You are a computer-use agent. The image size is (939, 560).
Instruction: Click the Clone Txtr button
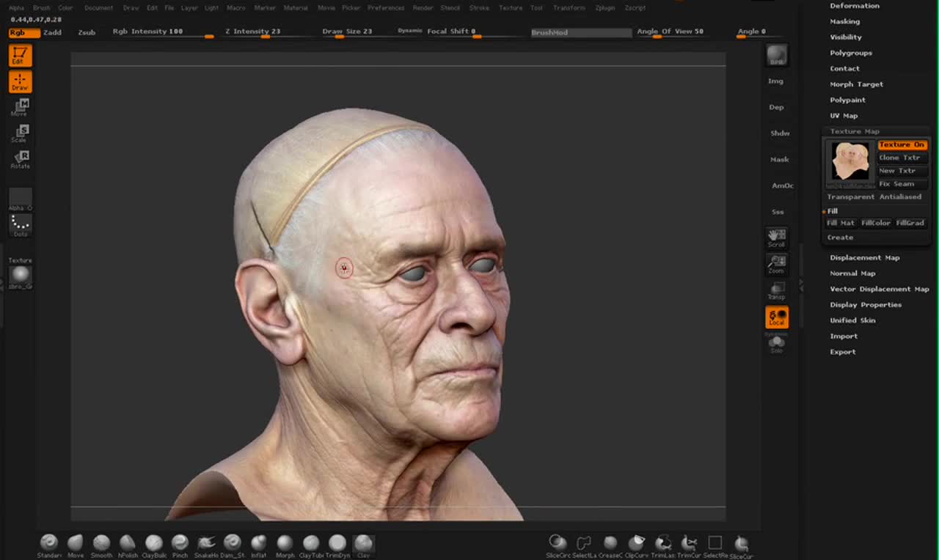click(x=899, y=158)
